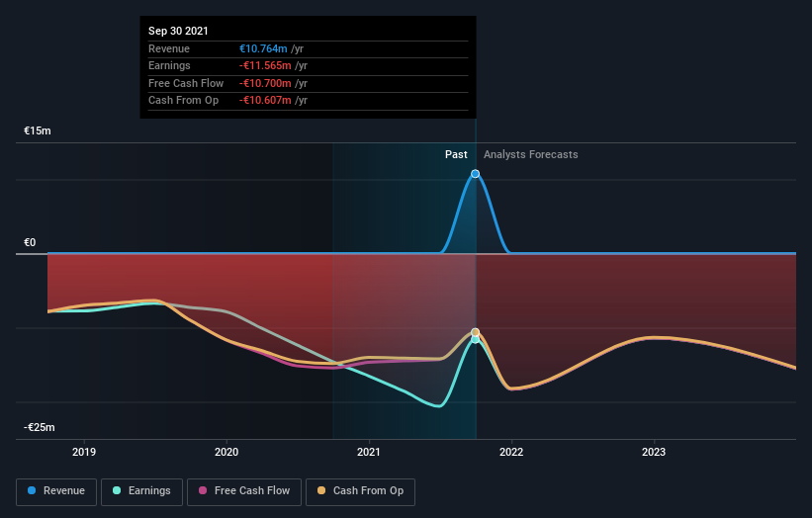This screenshot has width=812, height=518.
Task: Click the €0 y-axis label
Action: pyautogui.click(x=30, y=243)
